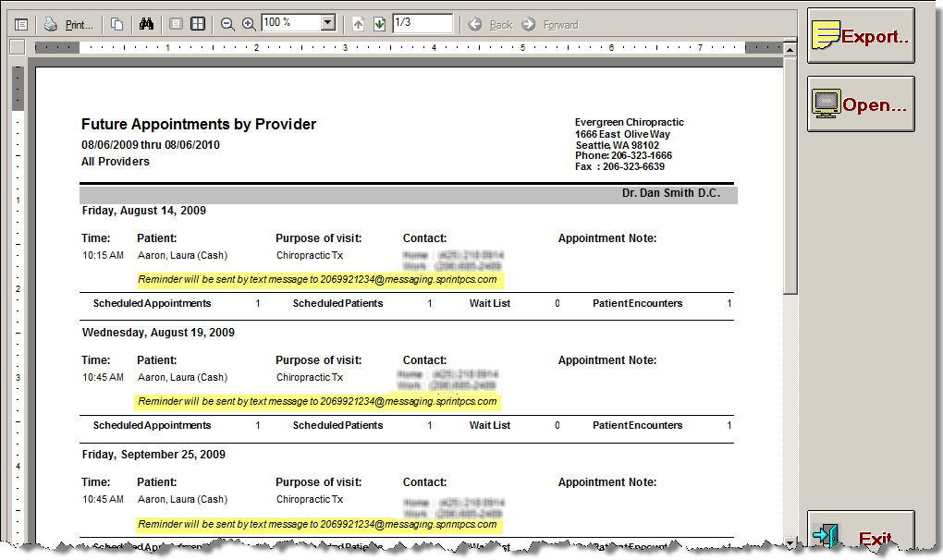Go to the next page arrow
The image size is (943, 560).
[x=379, y=24]
